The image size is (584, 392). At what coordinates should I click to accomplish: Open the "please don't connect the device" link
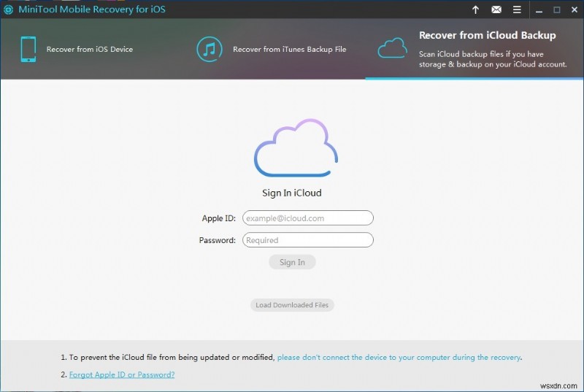click(399, 358)
